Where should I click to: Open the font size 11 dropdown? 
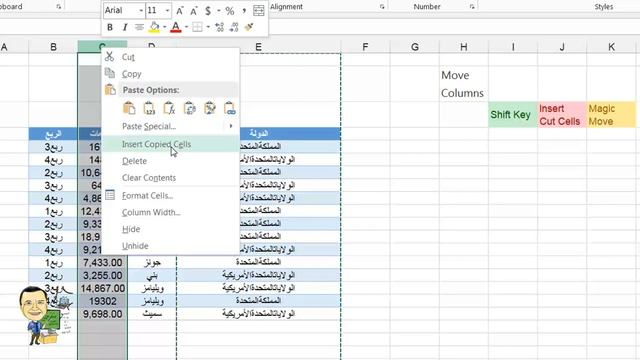click(167, 10)
